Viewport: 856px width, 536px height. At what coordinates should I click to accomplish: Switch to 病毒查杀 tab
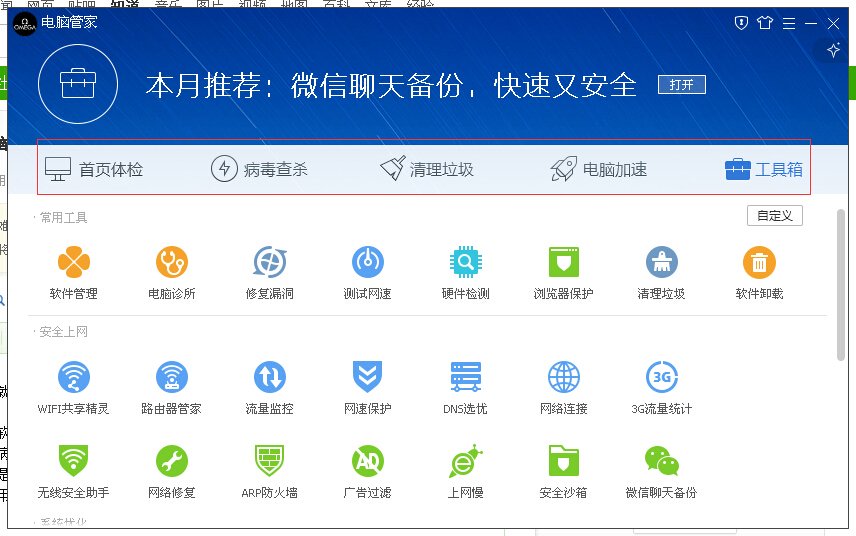[259, 169]
